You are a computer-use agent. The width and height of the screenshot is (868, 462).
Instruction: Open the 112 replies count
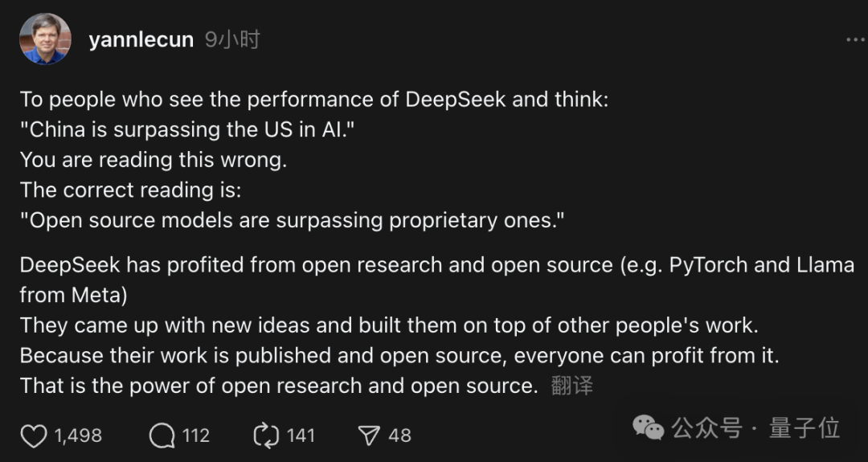(x=195, y=436)
